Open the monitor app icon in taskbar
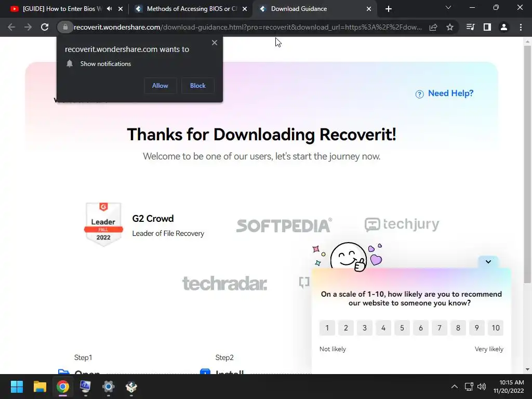The width and height of the screenshot is (532, 399). 86,387
